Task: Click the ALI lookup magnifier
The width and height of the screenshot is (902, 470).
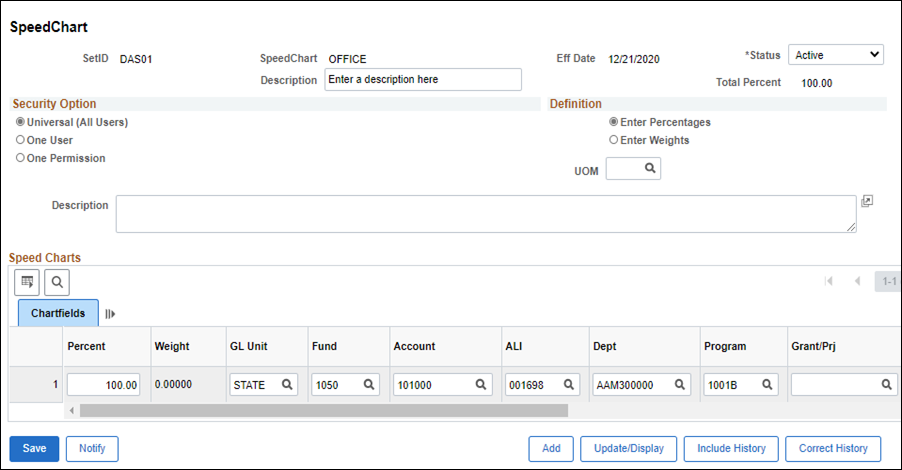Action: click(x=568, y=384)
